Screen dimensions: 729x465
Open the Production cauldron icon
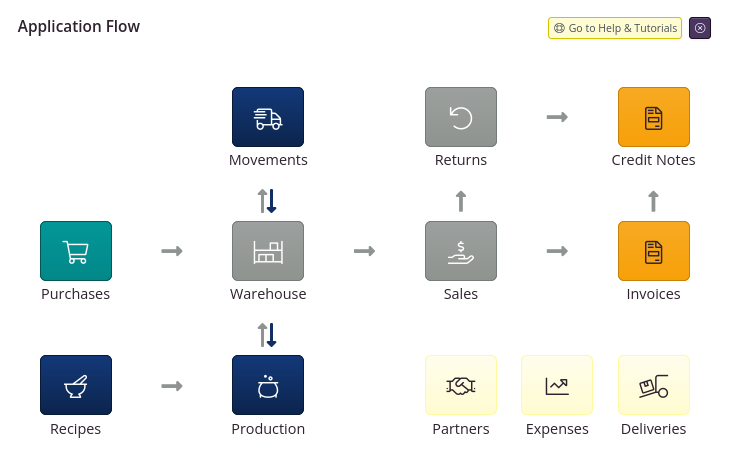coord(268,385)
